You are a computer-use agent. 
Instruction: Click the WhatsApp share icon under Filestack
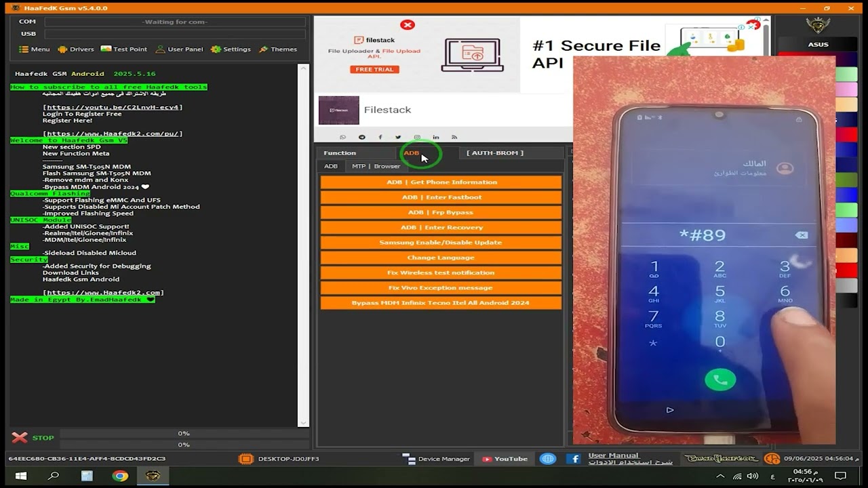342,137
